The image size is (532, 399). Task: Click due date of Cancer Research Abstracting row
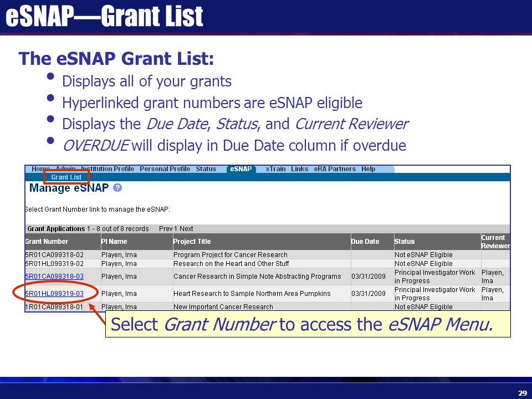(x=369, y=277)
